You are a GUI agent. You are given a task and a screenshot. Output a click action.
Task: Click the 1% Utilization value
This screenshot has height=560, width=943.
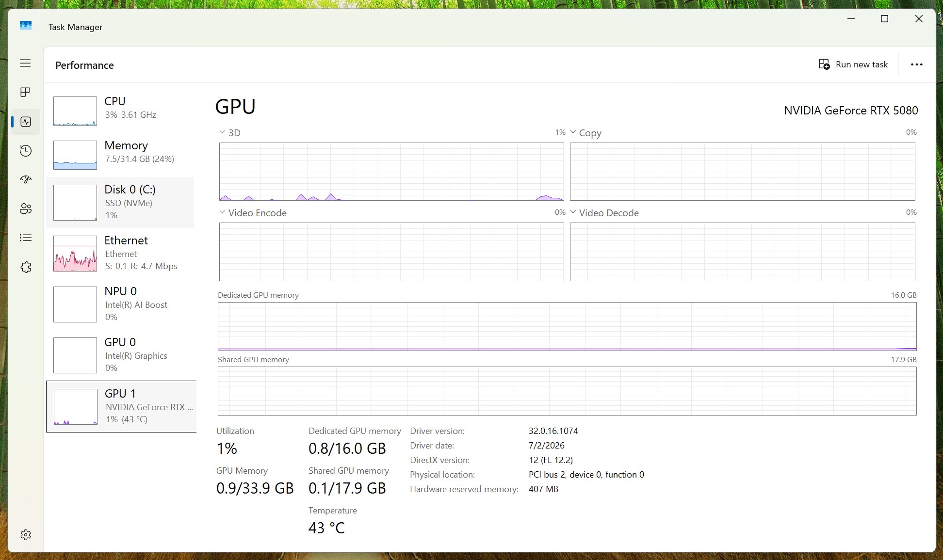click(x=227, y=448)
